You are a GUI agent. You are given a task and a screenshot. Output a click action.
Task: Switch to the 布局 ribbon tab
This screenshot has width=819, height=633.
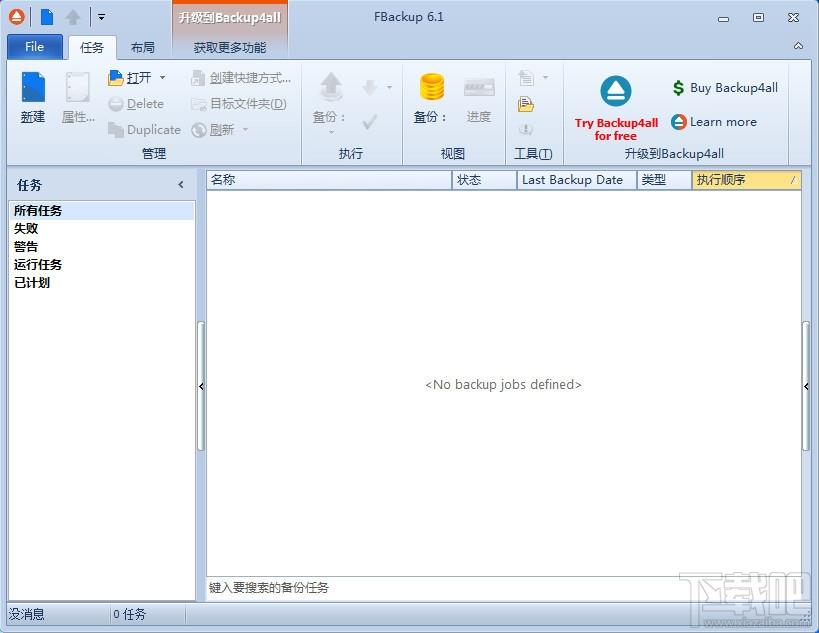click(143, 48)
